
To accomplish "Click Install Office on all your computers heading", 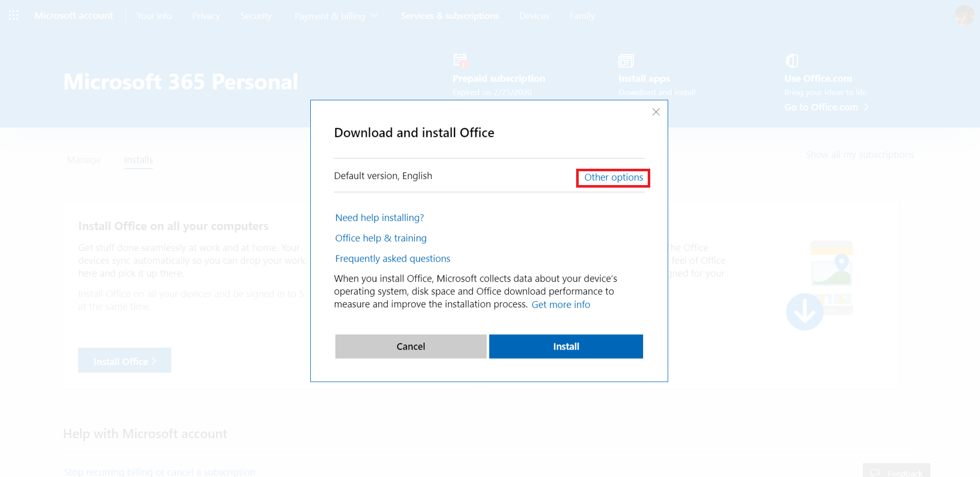I will pyautogui.click(x=173, y=226).
